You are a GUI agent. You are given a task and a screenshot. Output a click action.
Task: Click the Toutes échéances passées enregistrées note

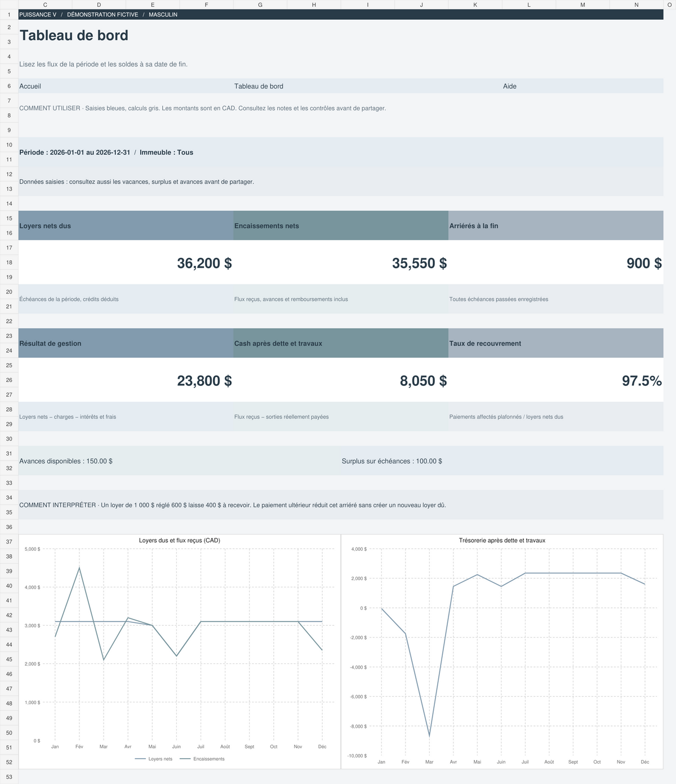(x=499, y=299)
